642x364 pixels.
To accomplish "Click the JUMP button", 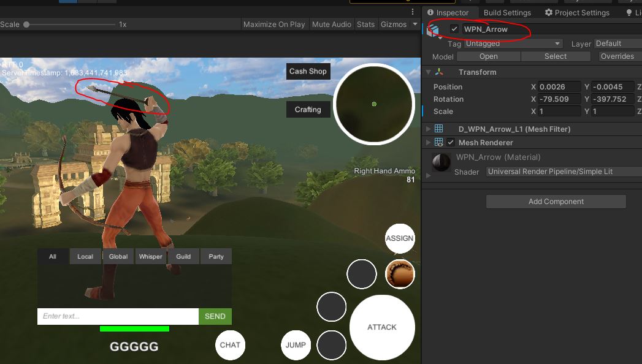I will coord(296,345).
